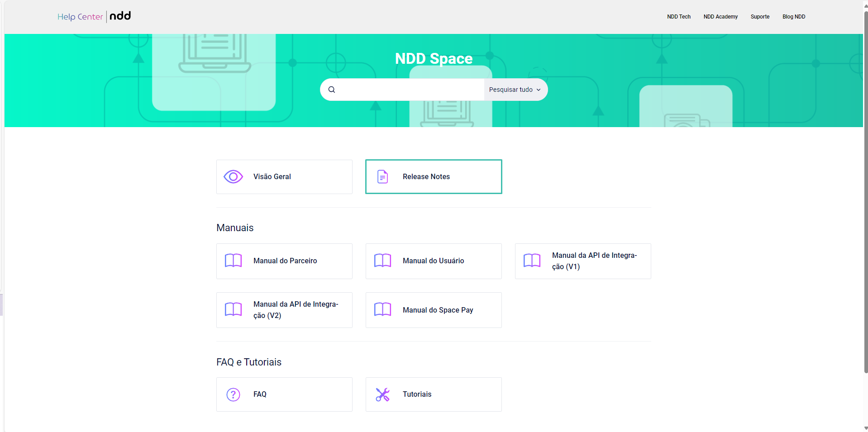Click the book icon for Manual do Usuário
Image resolution: width=868 pixels, height=432 pixels.
[x=383, y=261]
